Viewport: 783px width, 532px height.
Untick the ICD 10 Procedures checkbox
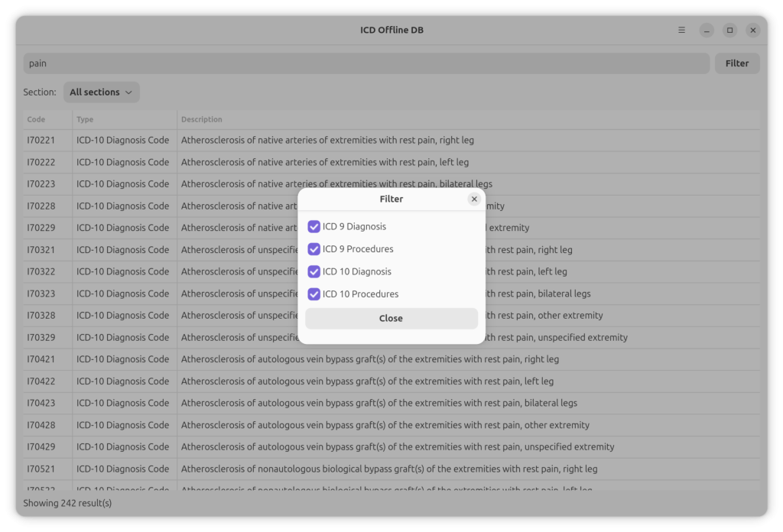tap(314, 294)
